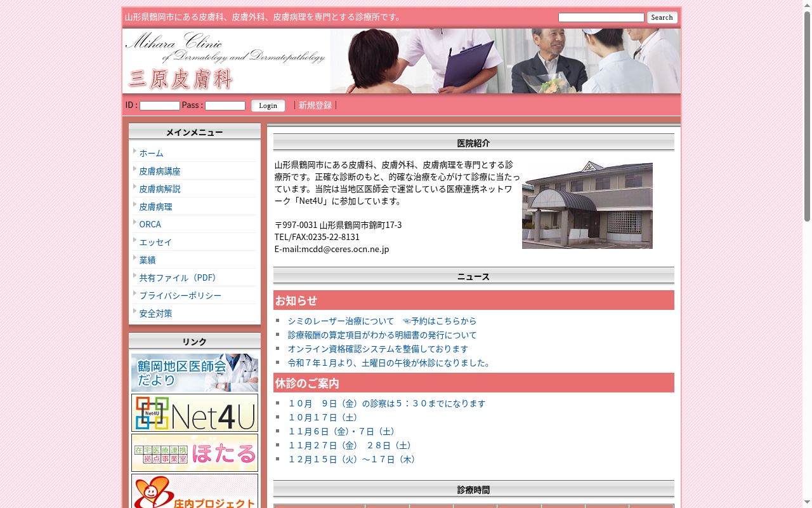
Task: Click the Pass input field
Action: point(225,105)
